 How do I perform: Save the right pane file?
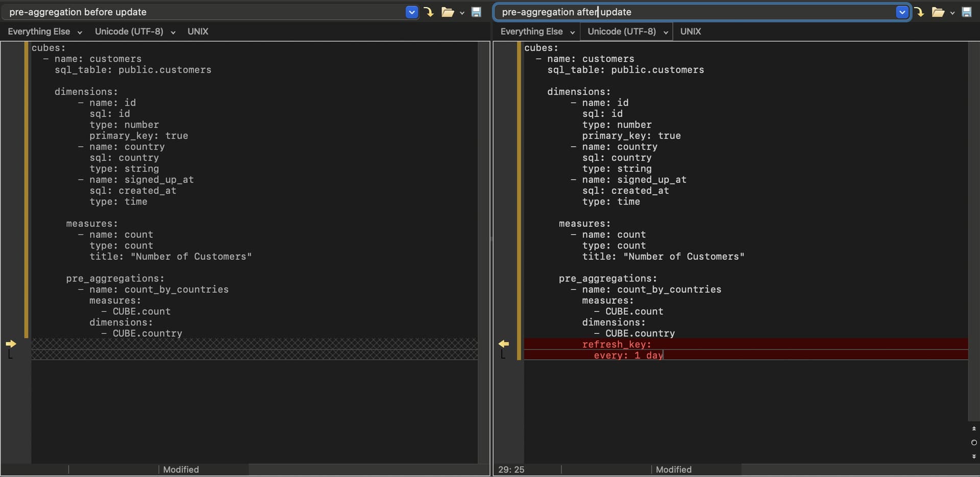pyautogui.click(x=966, y=12)
